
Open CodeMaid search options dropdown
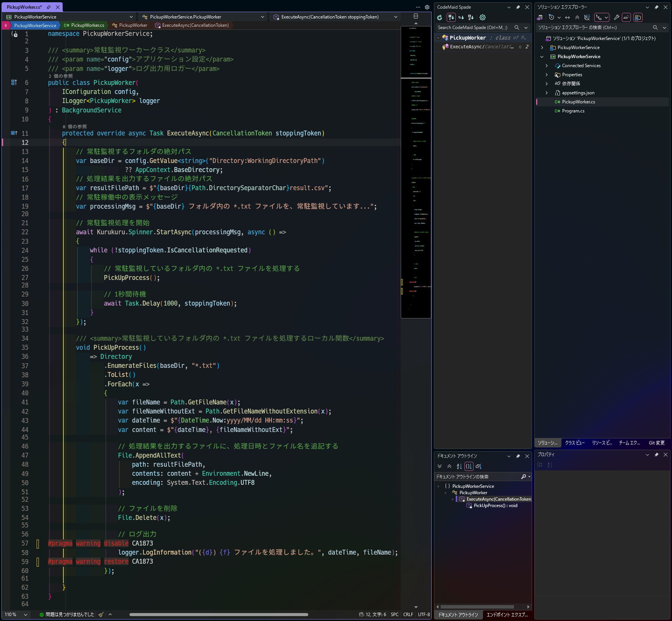[x=526, y=28]
